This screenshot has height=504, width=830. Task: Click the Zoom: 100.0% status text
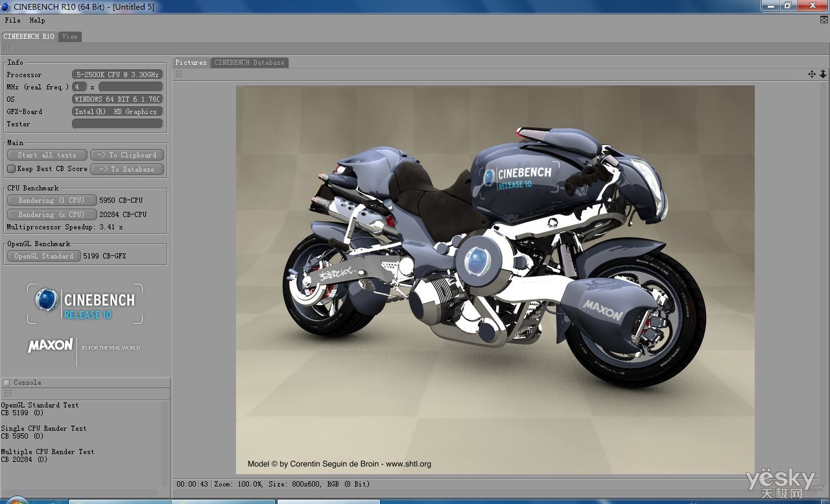pos(239,484)
